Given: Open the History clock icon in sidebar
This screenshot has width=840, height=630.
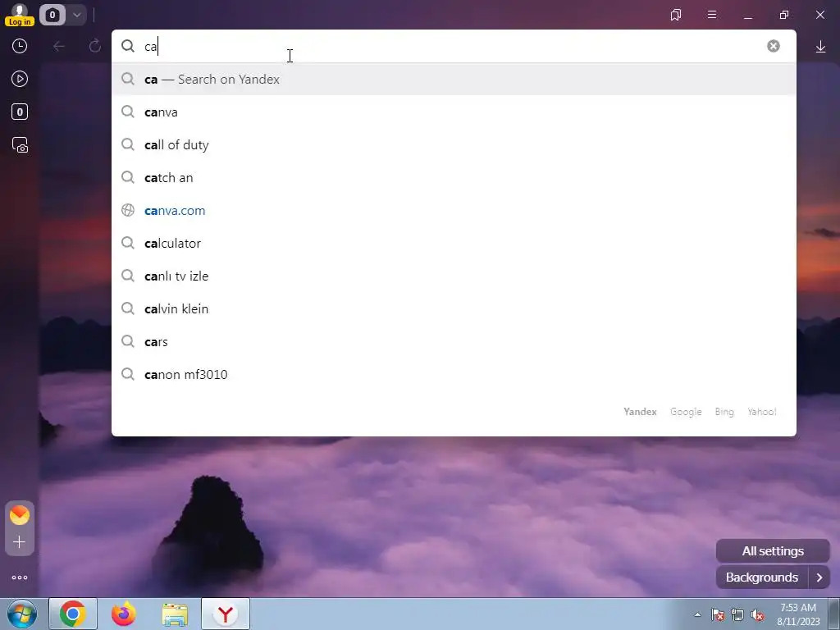Looking at the screenshot, I should (20, 46).
